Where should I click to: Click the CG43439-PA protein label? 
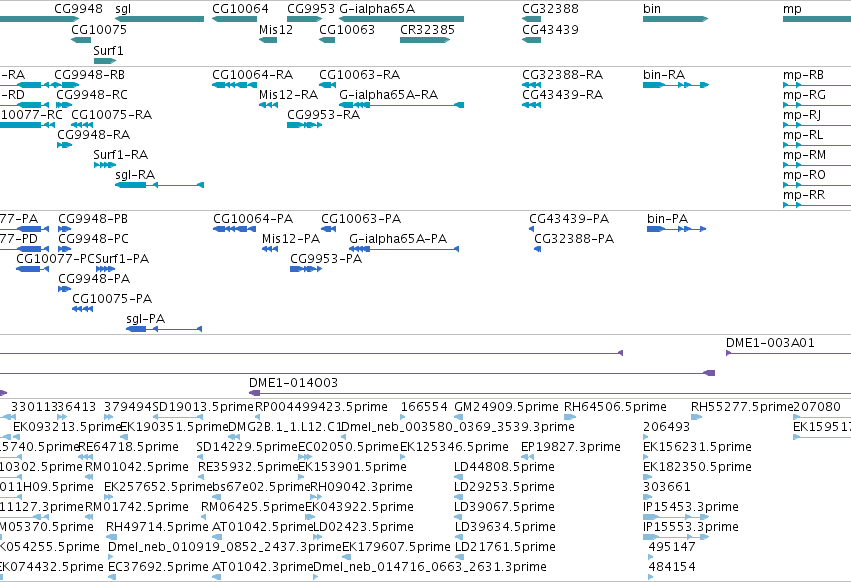(569, 219)
